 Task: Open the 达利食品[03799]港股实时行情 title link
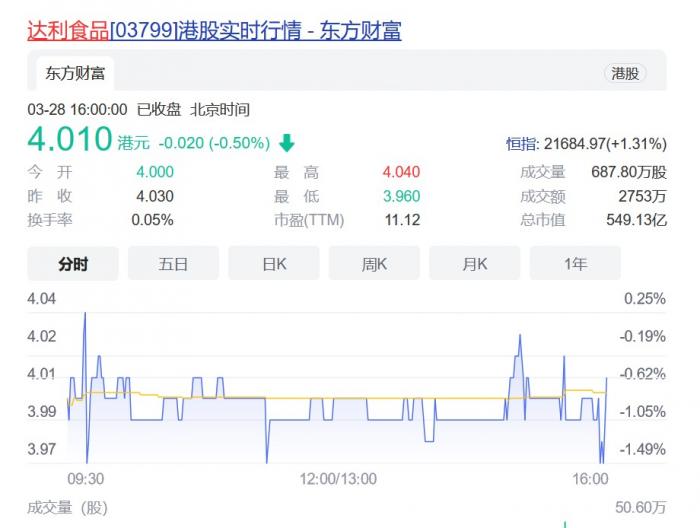pos(214,31)
